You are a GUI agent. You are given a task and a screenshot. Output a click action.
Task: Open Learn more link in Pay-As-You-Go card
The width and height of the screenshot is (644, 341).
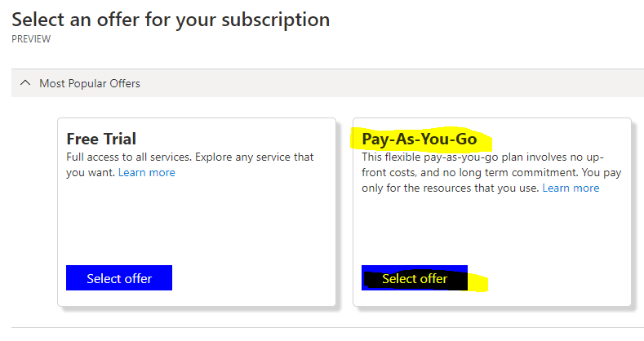click(x=571, y=188)
